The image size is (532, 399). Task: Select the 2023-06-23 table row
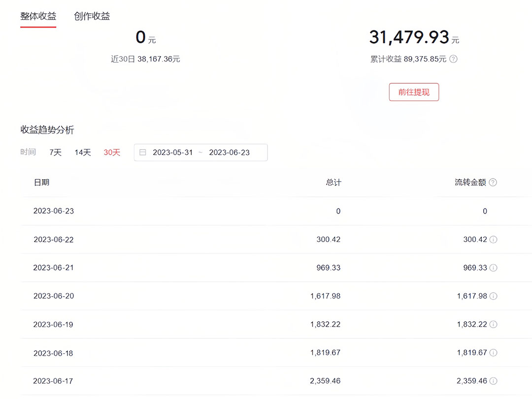197,211
